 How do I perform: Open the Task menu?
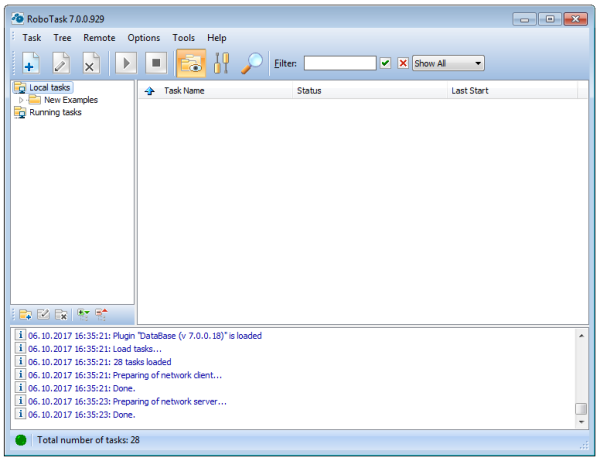click(32, 38)
